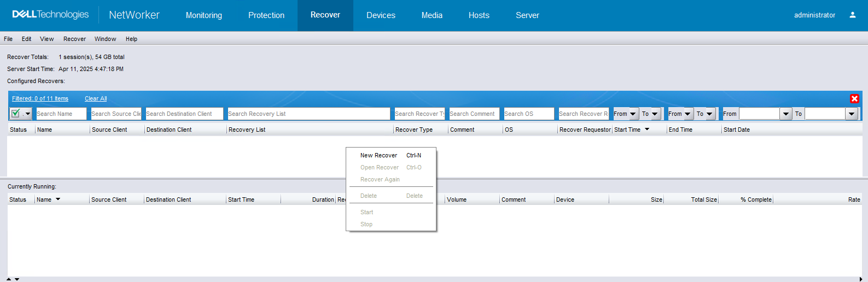
Task: Focus the Search Name field
Action: tap(61, 114)
